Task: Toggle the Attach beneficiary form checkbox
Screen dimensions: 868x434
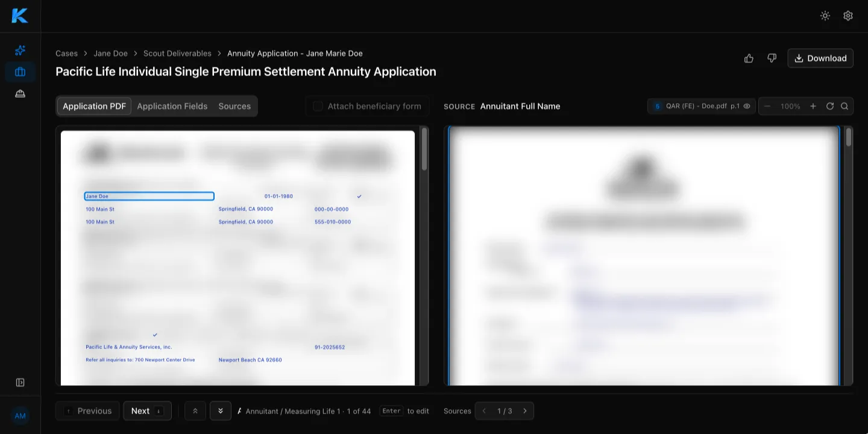Action: (318, 106)
